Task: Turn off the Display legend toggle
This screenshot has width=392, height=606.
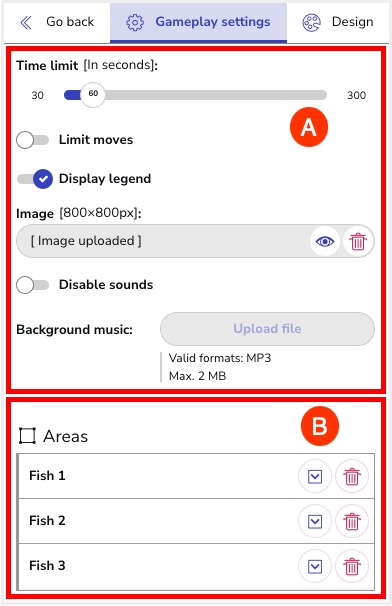Action: tap(35, 179)
